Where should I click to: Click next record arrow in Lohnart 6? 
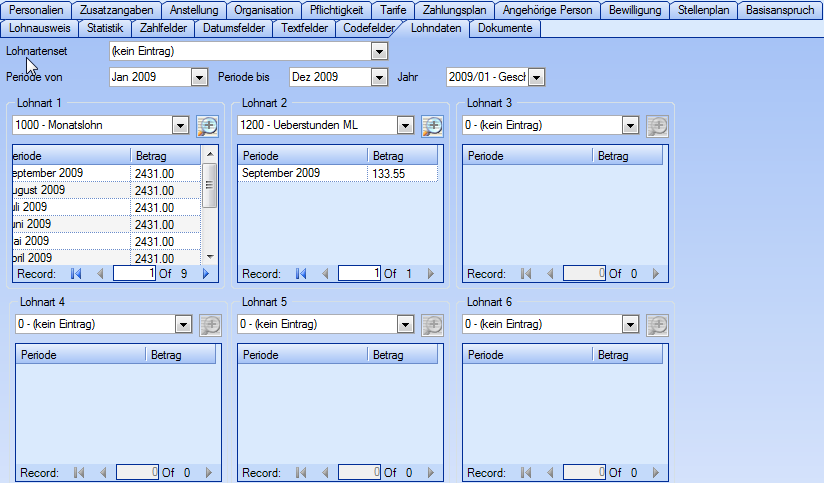[656, 472]
